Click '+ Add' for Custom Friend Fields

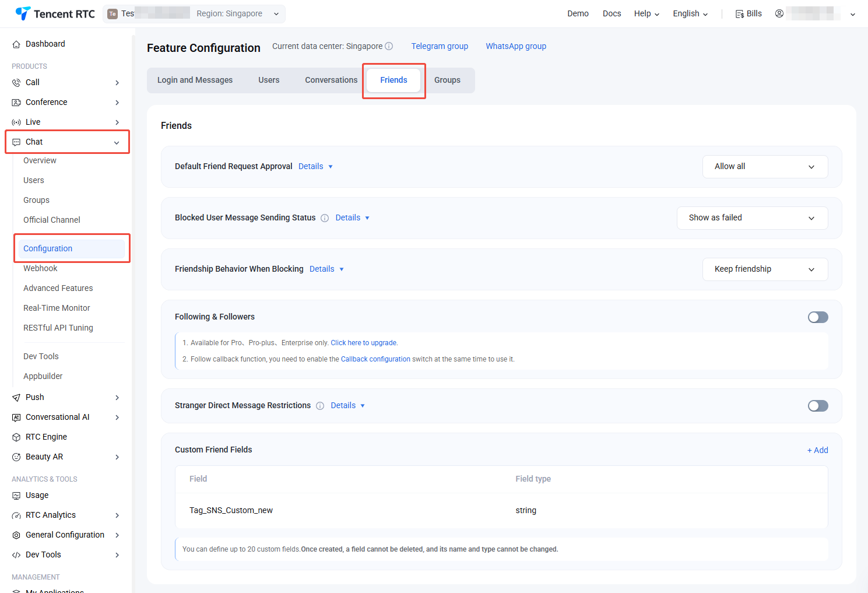(x=817, y=450)
